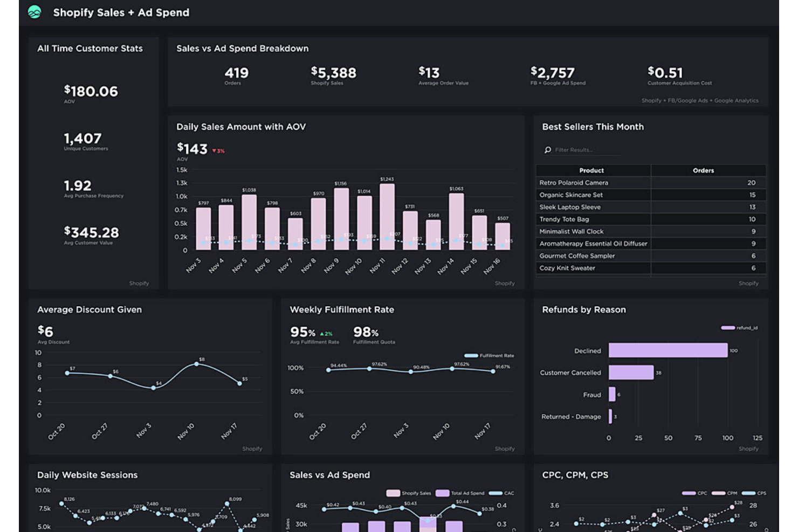
Task: Sort table by Product column header
Action: pos(593,170)
